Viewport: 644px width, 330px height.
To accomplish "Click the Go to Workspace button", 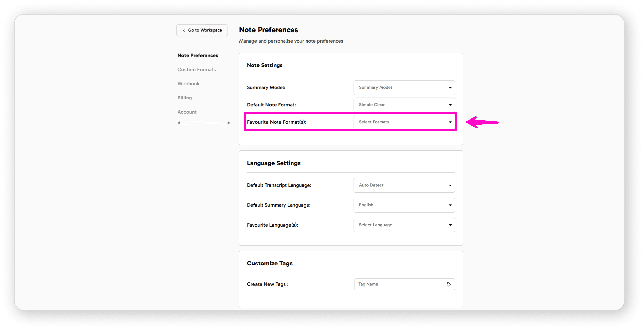I will click(x=202, y=30).
